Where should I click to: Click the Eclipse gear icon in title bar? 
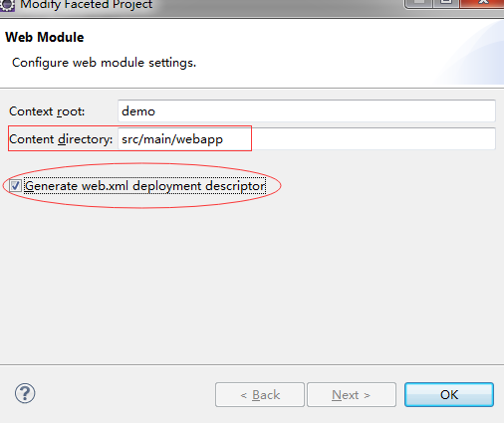pyautogui.click(x=7, y=5)
